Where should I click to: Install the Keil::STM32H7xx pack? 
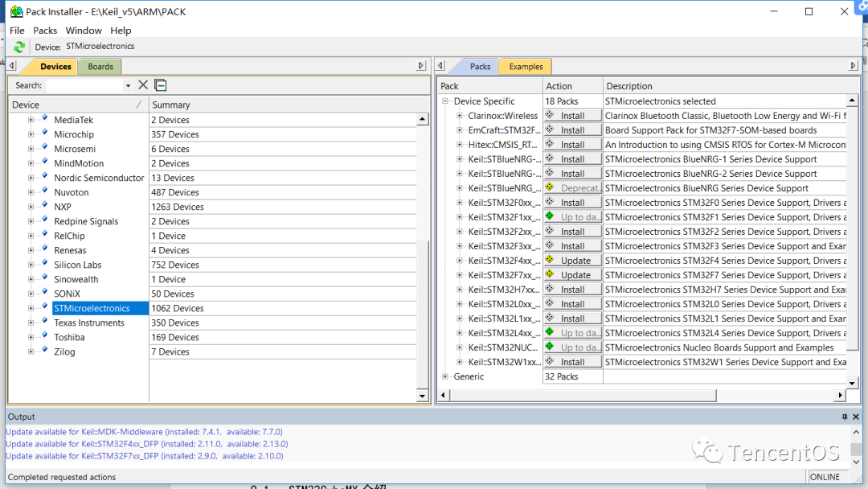point(572,290)
